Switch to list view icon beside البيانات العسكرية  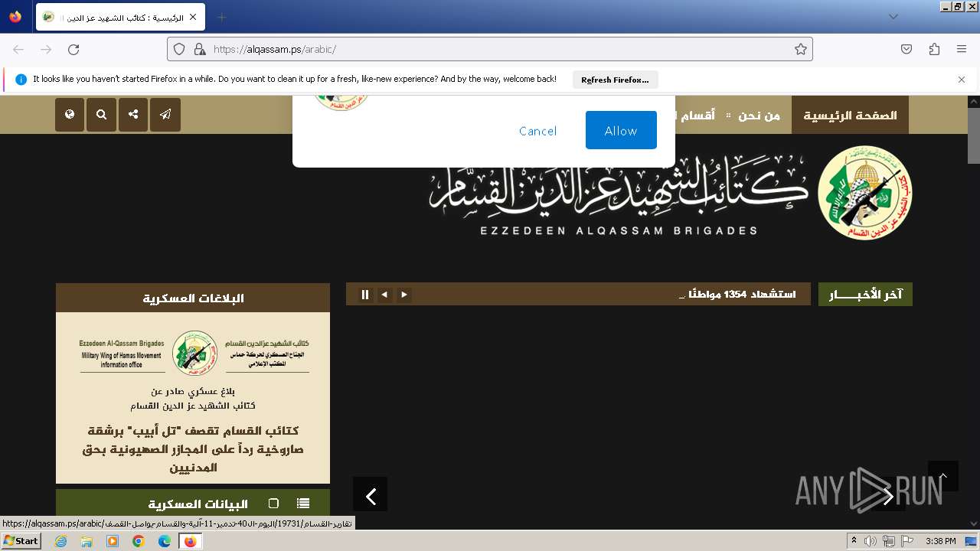[x=303, y=504]
